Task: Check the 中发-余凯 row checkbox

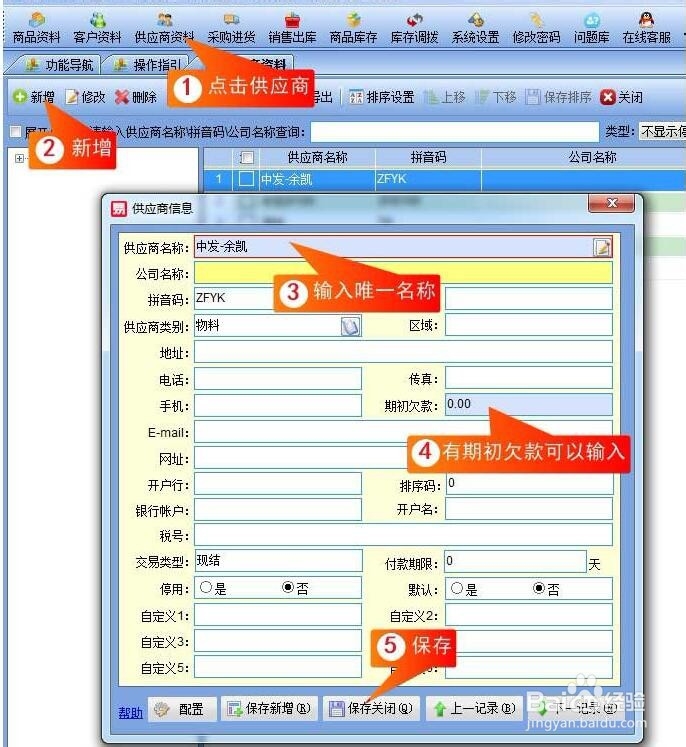Action: 246,179
